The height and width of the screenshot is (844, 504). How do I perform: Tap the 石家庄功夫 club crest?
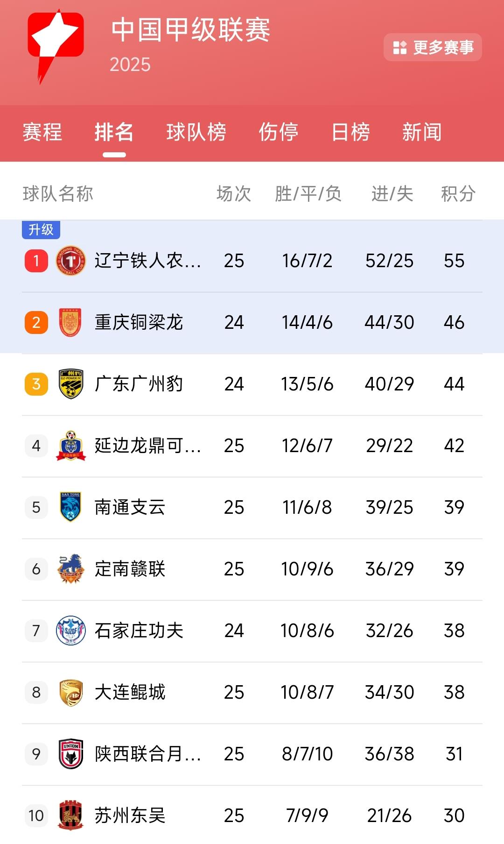tap(71, 631)
